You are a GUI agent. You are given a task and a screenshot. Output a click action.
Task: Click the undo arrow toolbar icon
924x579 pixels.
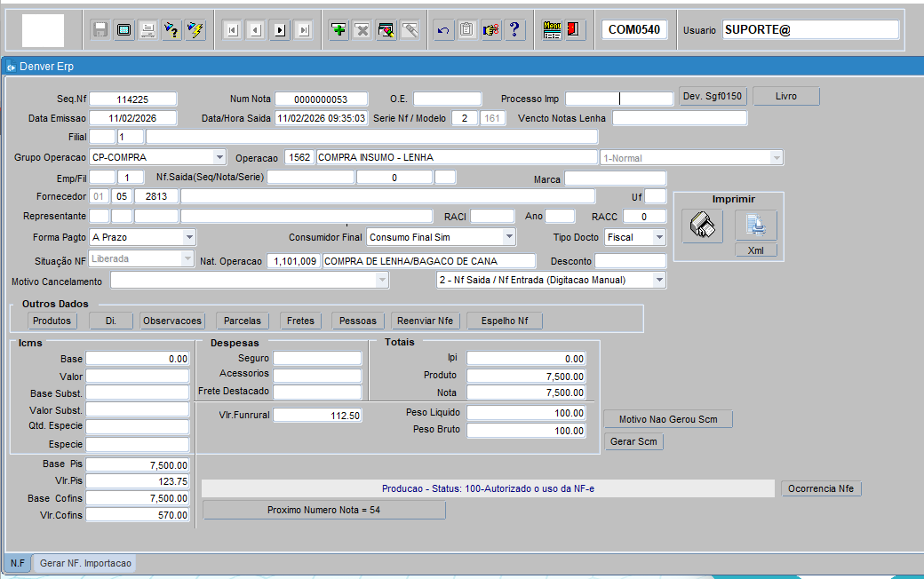tap(443, 30)
